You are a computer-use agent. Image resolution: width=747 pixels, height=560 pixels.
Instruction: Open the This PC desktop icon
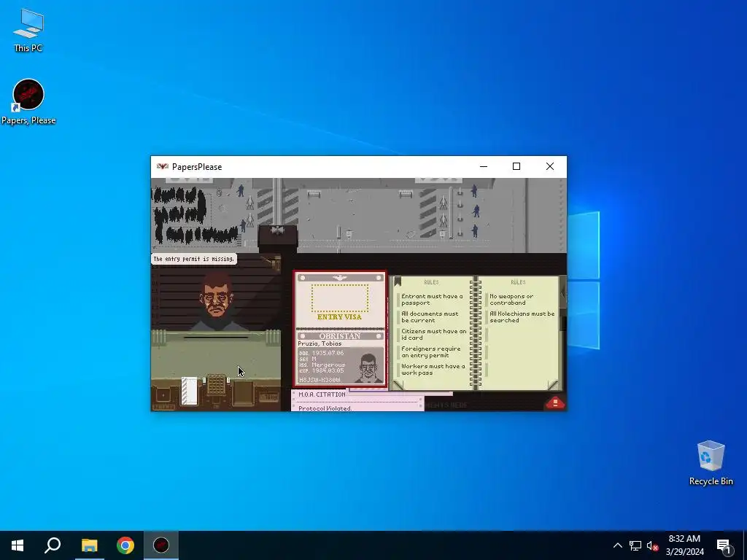pyautogui.click(x=28, y=30)
